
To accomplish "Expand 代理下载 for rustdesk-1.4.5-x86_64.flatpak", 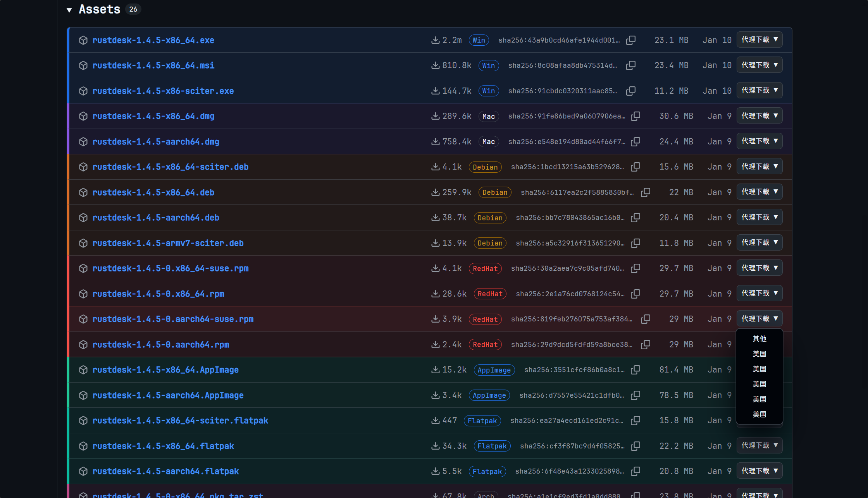I will click(759, 445).
